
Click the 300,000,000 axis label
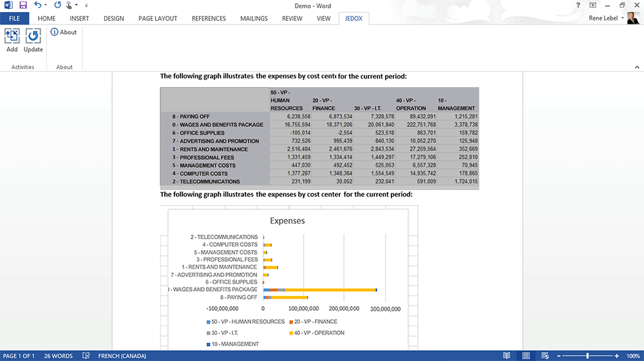point(385,309)
